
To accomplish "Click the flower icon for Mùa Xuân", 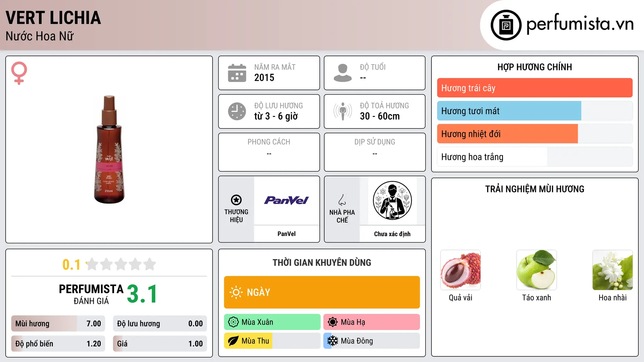I will click(233, 322).
